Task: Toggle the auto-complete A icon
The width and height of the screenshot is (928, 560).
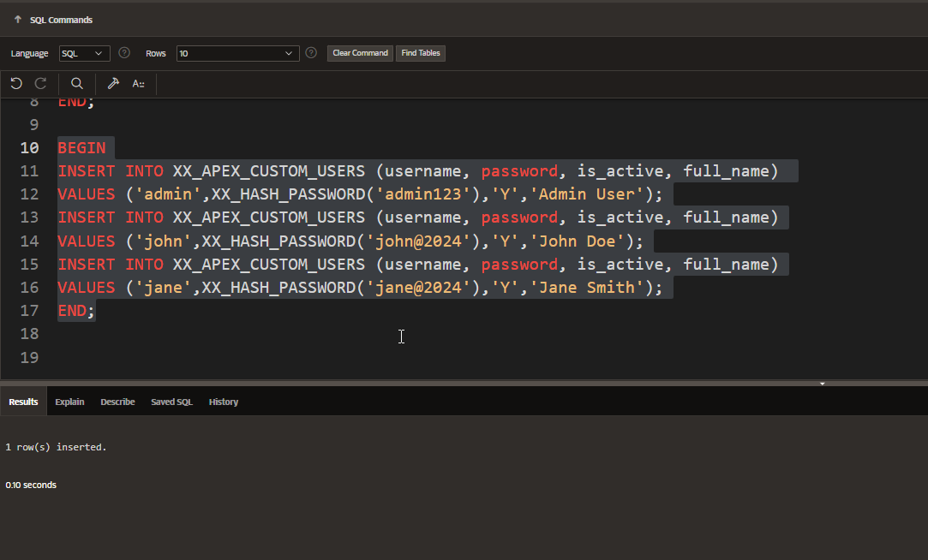Action: 138,84
